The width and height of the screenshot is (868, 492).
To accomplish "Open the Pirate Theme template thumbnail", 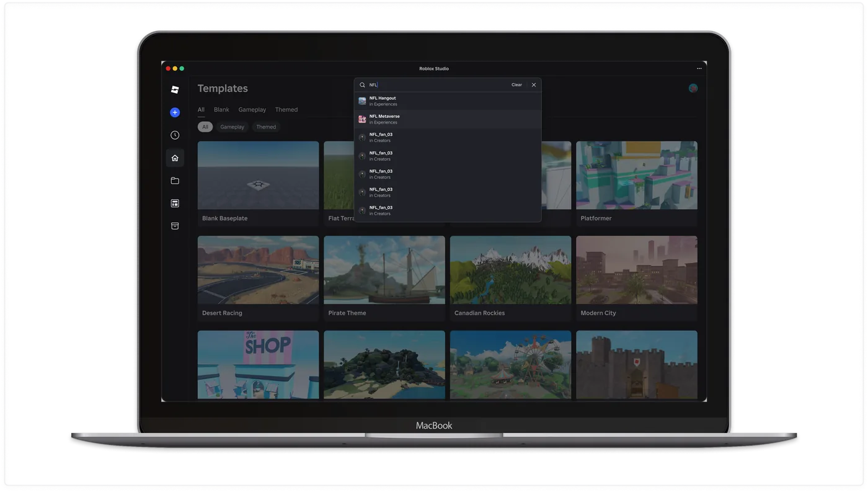I will pyautogui.click(x=384, y=270).
